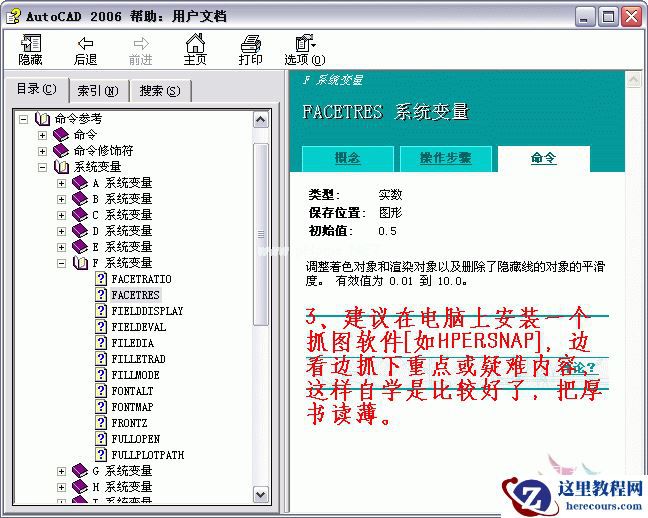Switch to the 目录 (Contents) tab

pyautogui.click(x=36, y=89)
